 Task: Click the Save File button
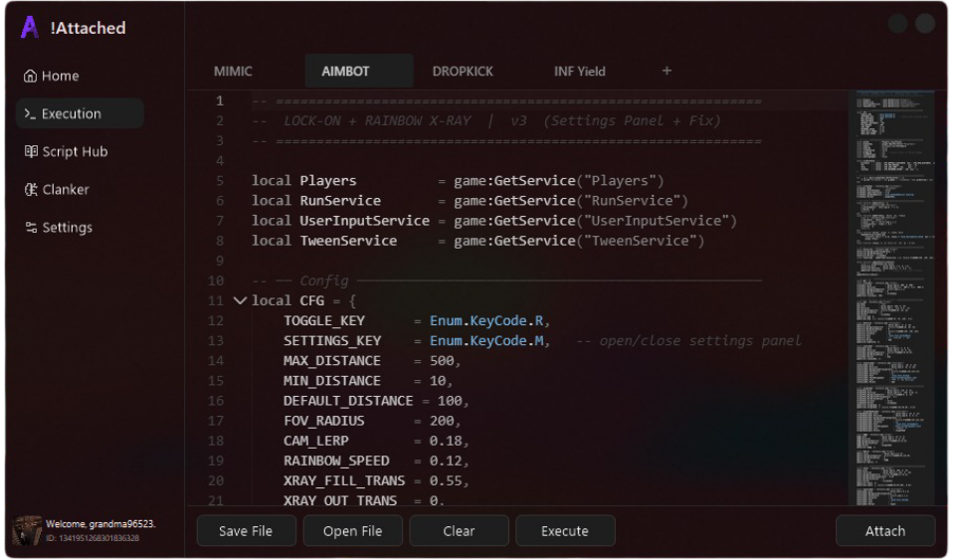pyautogui.click(x=246, y=531)
